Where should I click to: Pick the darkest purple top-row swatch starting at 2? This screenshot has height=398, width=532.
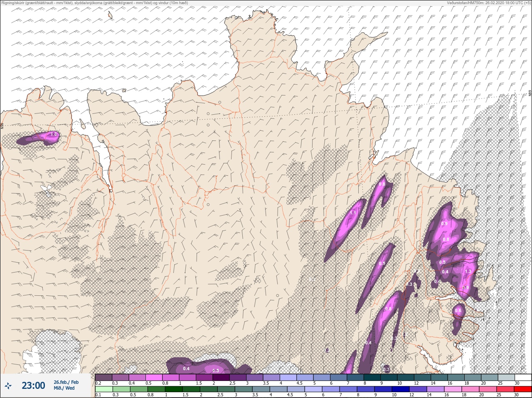click(x=221, y=377)
